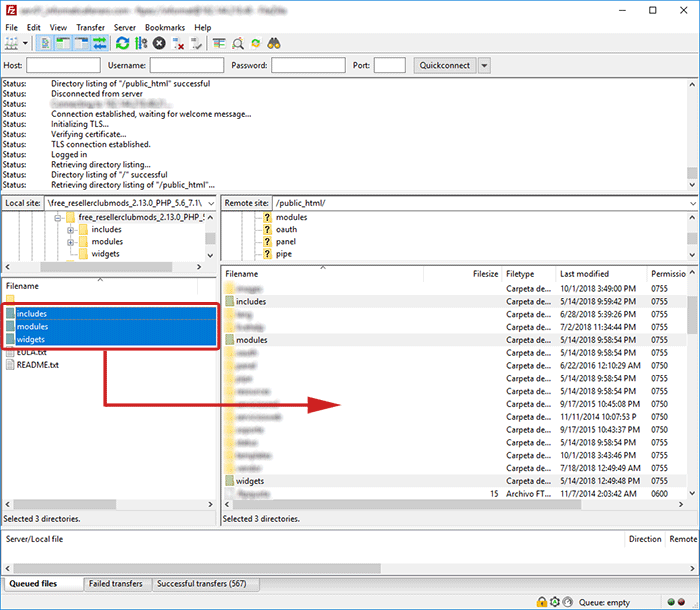This screenshot has width=700, height=610.
Task: Click the red activity indicator light
Action: click(682, 602)
